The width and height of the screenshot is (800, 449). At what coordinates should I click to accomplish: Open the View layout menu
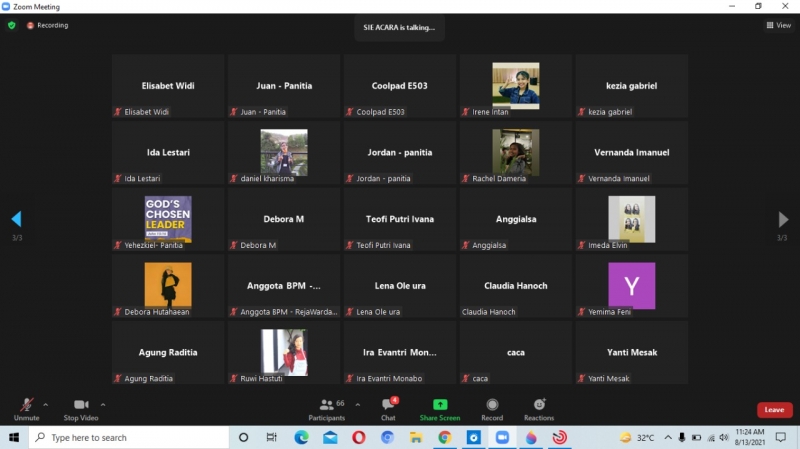[x=778, y=25]
